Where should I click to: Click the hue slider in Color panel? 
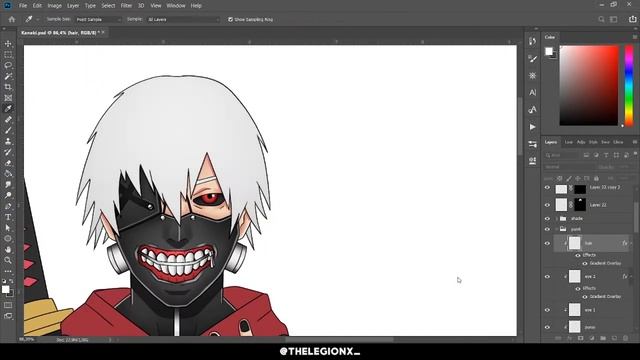coord(629,85)
